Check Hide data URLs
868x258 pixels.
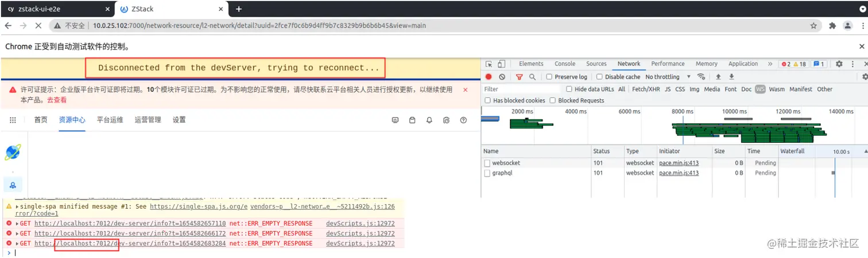pos(569,89)
